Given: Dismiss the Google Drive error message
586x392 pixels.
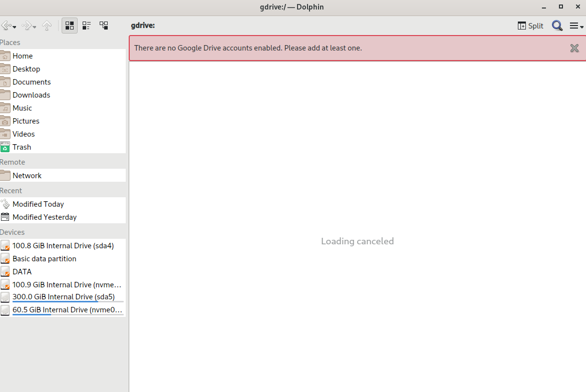Looking at the screenshot, I should point(574,48).
